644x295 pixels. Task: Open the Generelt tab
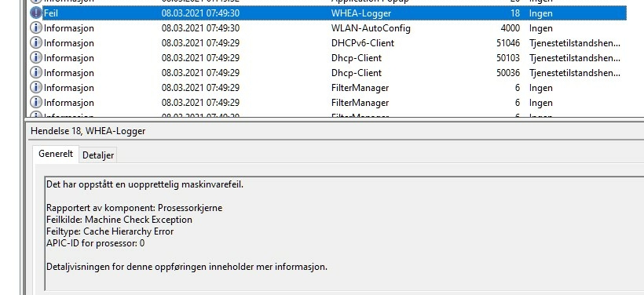(x=56, y=154)
